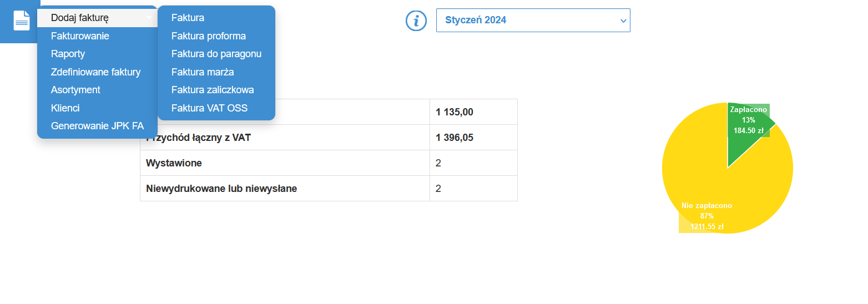Open the Styczeń 2024 month dropdown
Image resolution: width=868 pixels, height=304 pixels.
point(533,21)
